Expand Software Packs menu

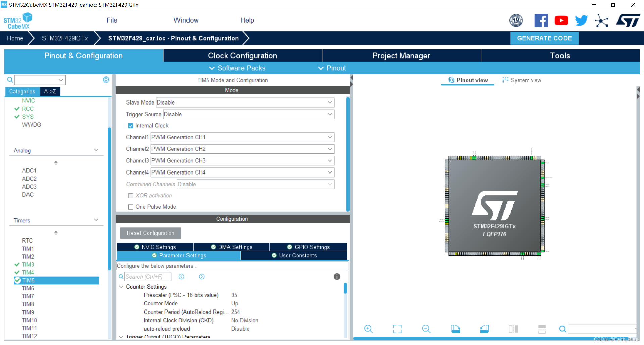coord(237,68)
